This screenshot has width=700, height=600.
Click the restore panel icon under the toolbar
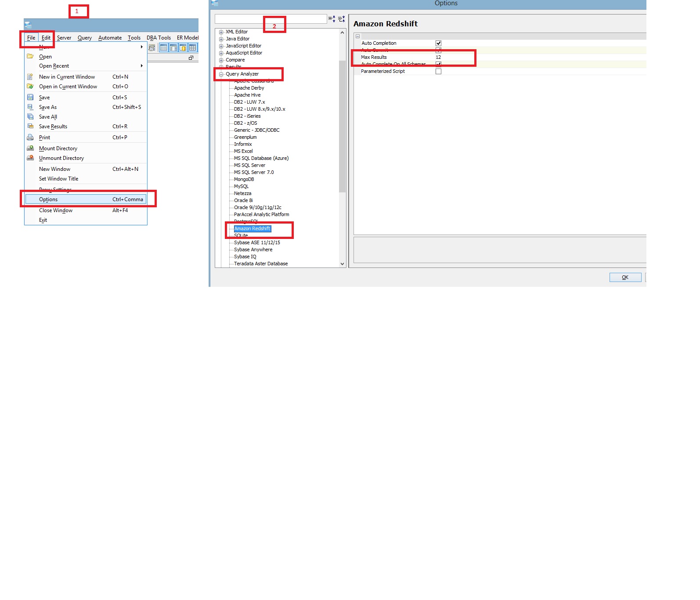(191, 58)
